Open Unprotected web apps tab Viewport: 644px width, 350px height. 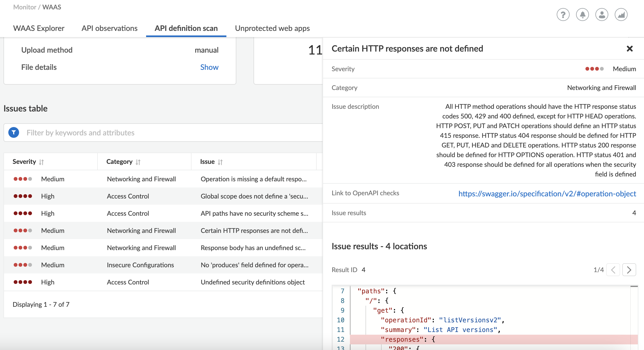click(272, 28)
